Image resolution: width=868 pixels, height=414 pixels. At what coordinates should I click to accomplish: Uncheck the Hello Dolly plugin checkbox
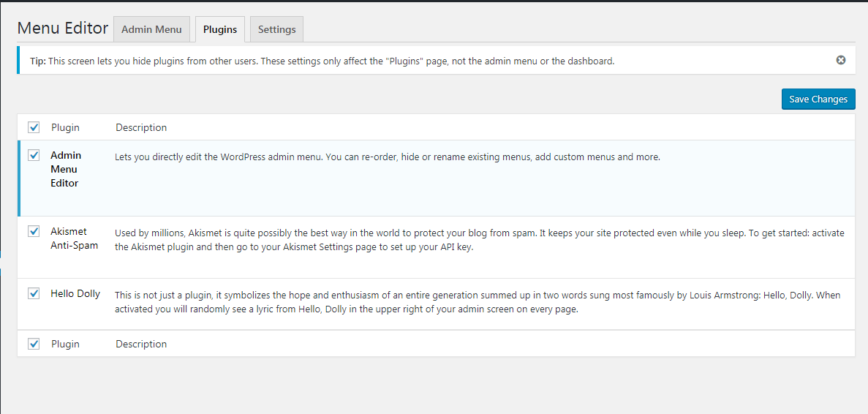click(x=34, y=293)
